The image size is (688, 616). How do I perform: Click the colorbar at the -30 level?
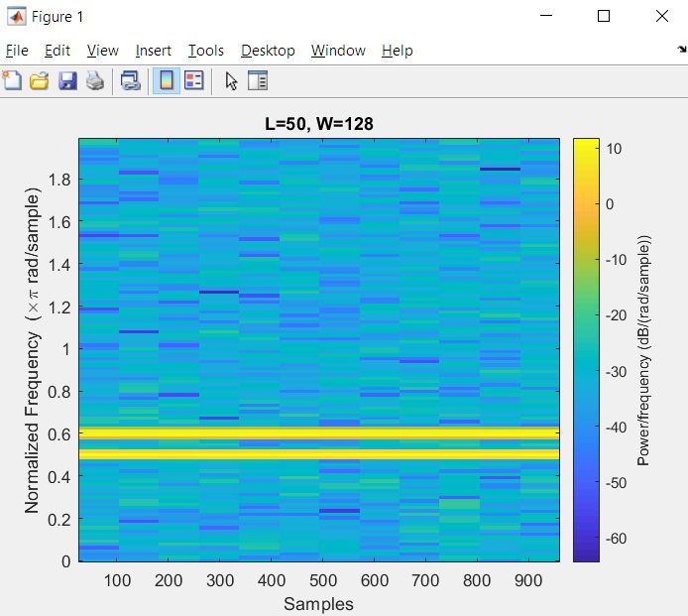point(586,371)
